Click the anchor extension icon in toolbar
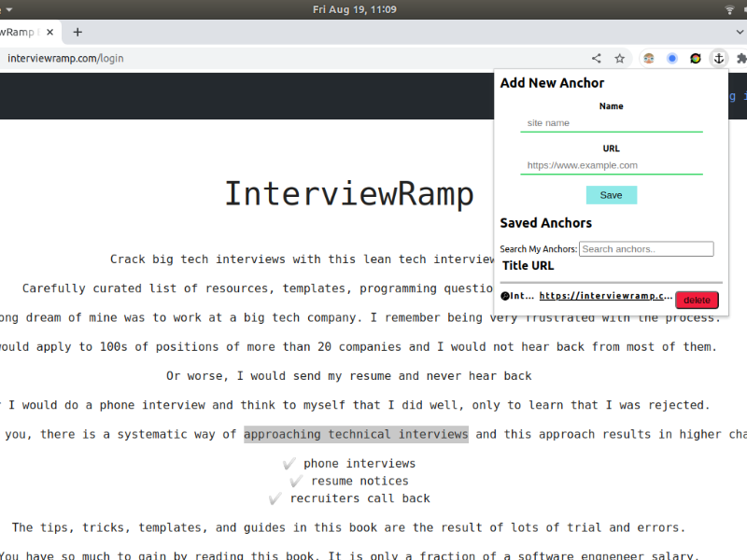The image size is (747, 560). tap(719, 58)
